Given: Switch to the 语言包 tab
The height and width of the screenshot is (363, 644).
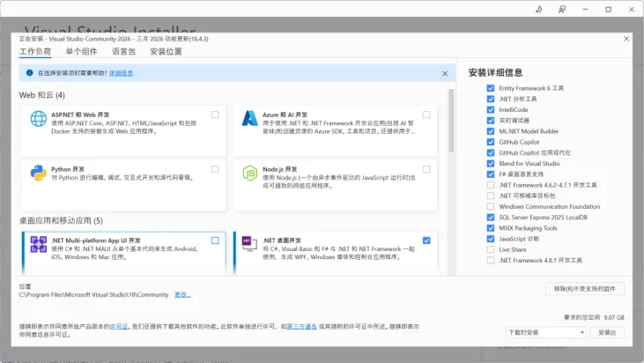Looking at the screenshot, I should (x=123, y=52).
